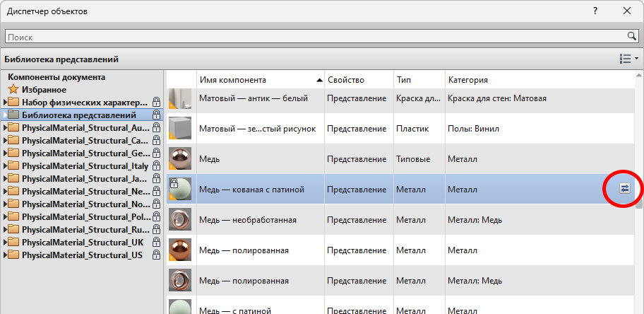Select the Медь — с патиной row name
Image resolution: width=644 pixels, height=314 pixels.
pyautogui.click(x=235, y=310)
